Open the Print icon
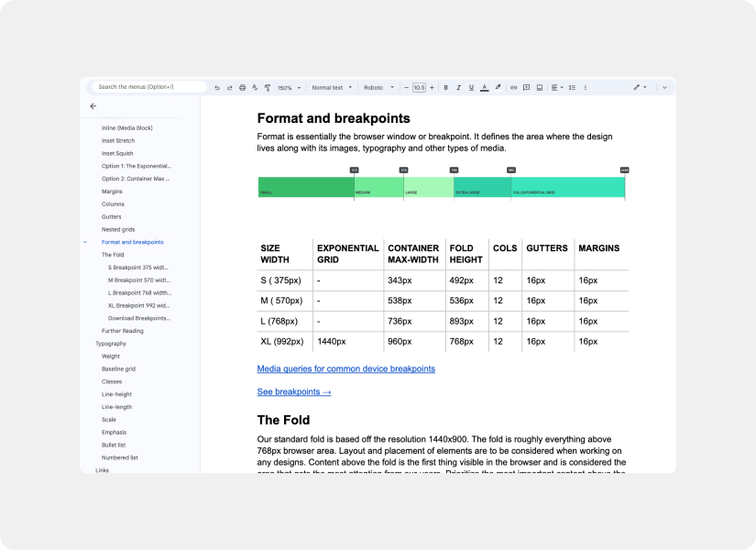 point(241,87)
